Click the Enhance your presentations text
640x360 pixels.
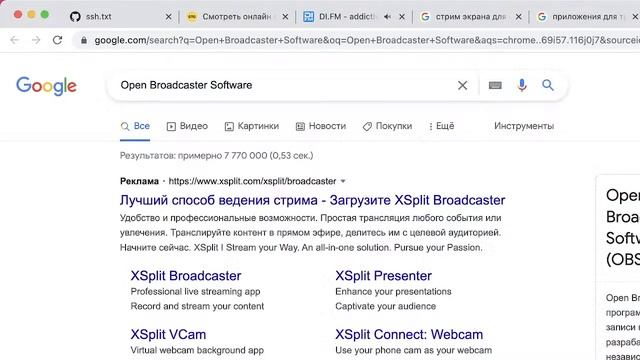393,291
